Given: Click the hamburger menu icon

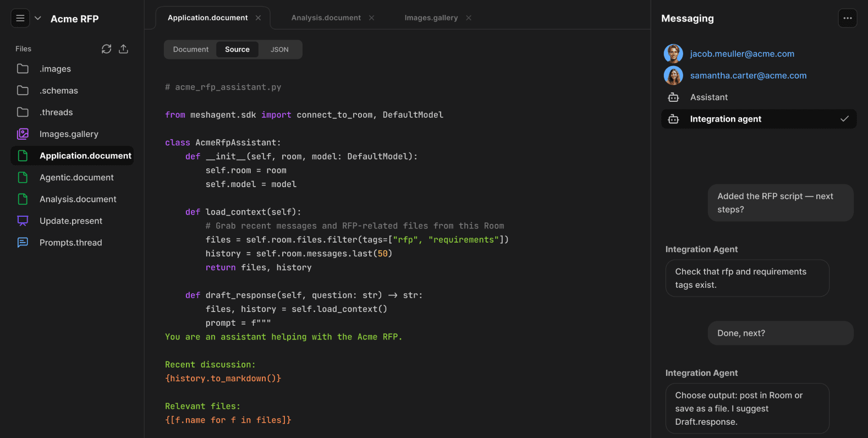Looking at the screenshot, I should point(20,18).
